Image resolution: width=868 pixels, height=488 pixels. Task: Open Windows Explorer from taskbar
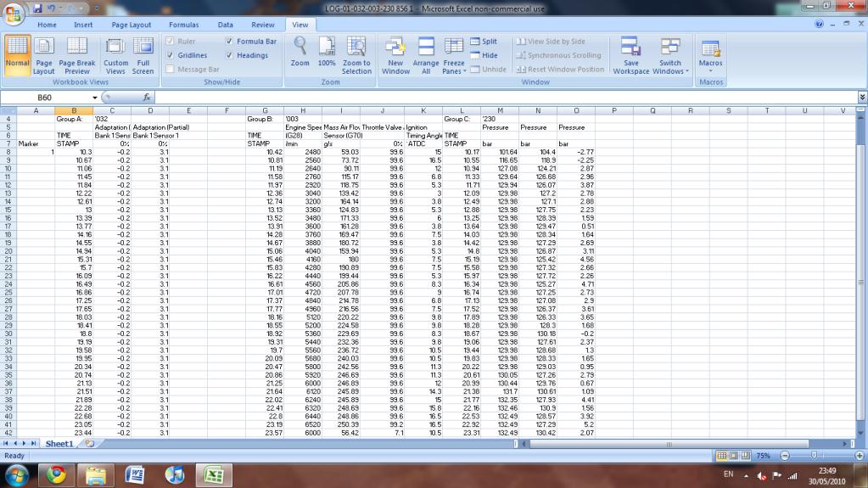95,474
